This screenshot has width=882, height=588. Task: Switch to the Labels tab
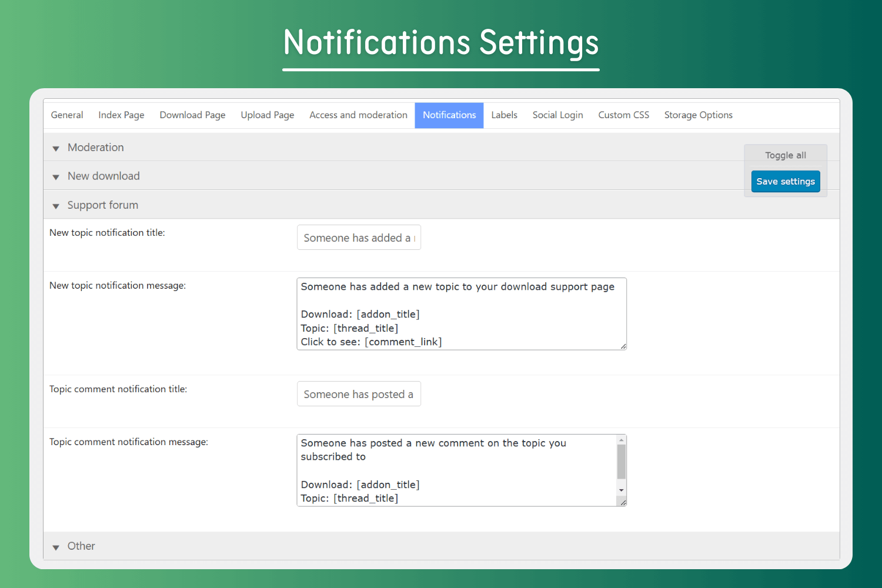click(x=504, y=115)
